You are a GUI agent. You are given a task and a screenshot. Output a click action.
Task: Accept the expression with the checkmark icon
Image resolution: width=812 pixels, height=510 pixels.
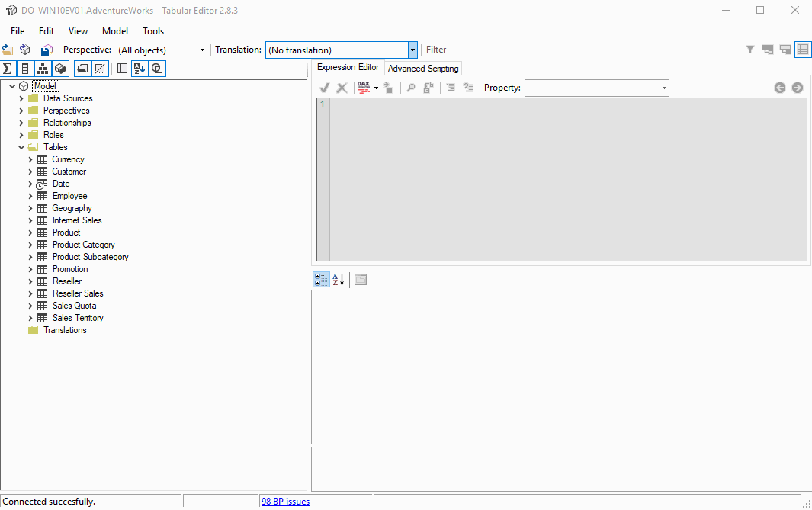323,87
